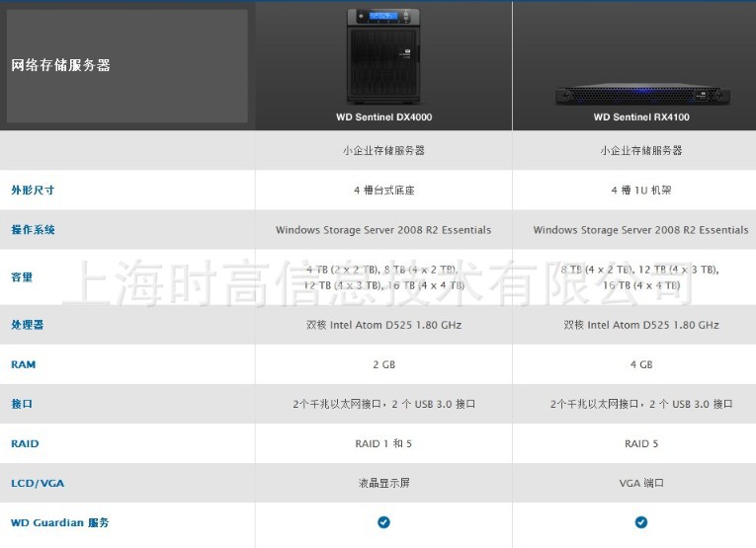Viewport: 756px width, 548px height.
Task: Click the 网络存储服务器 heading
Action: click(60, 65)
